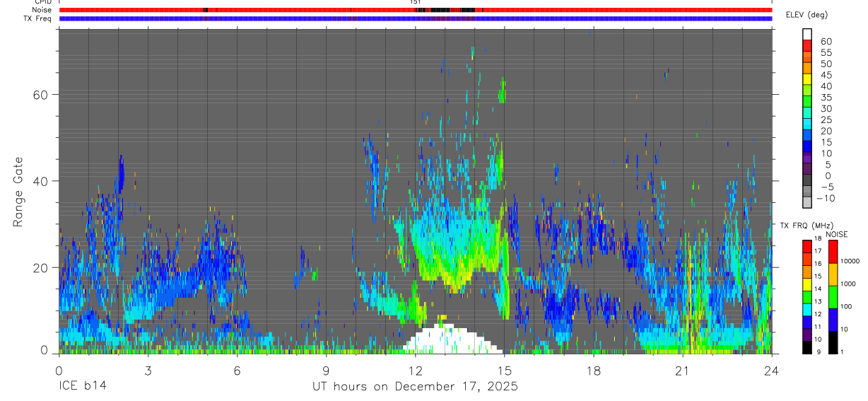Screen dimensions: 868x401
Task: Click the blue NOISE swatch between 10 and 100
Action: pos(833,319)
